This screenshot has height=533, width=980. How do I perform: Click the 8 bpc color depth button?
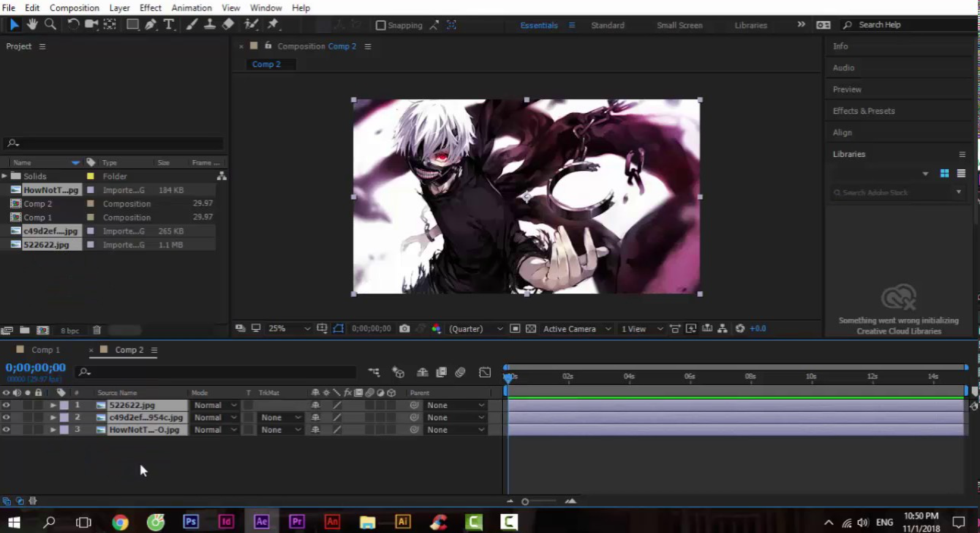tap(70, 330)
